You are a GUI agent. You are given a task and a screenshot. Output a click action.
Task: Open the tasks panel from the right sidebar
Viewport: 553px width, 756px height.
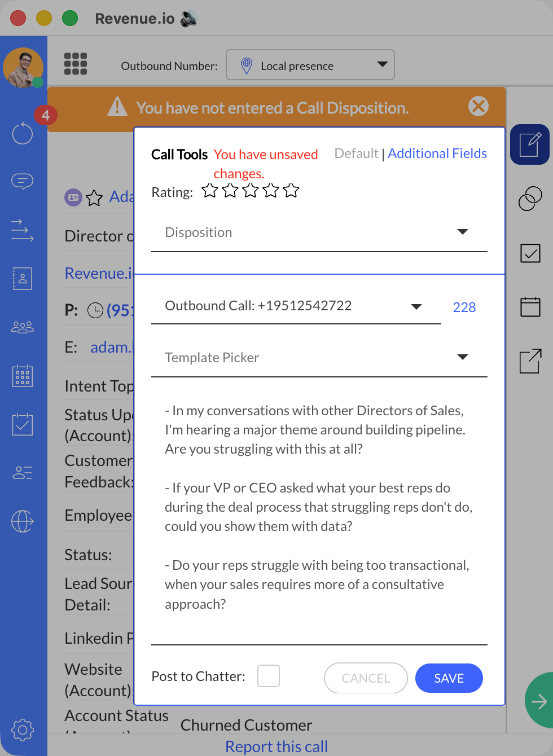point(529,253)
